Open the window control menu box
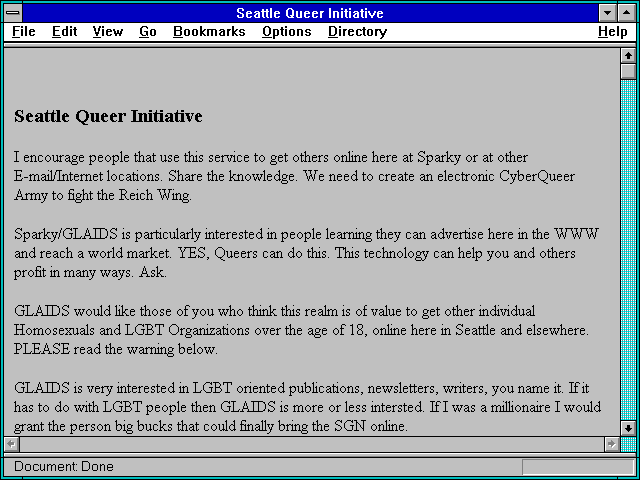The width and height of the screenshot is (640, 480). click(13, 13)
